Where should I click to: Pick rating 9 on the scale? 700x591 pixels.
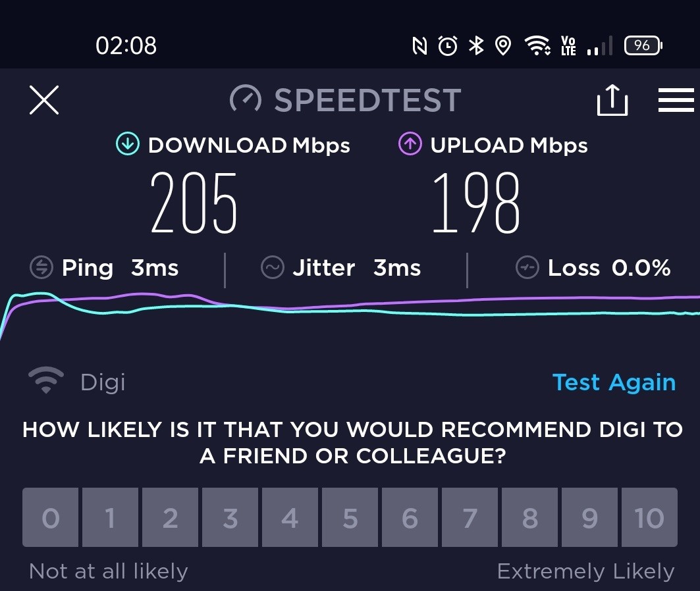coord(590,517)
